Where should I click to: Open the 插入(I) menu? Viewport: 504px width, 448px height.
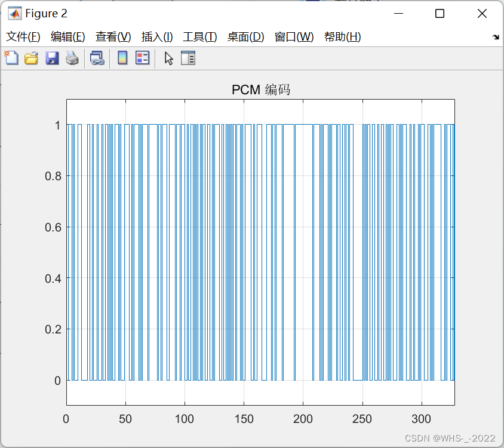[x=156, y=36]
